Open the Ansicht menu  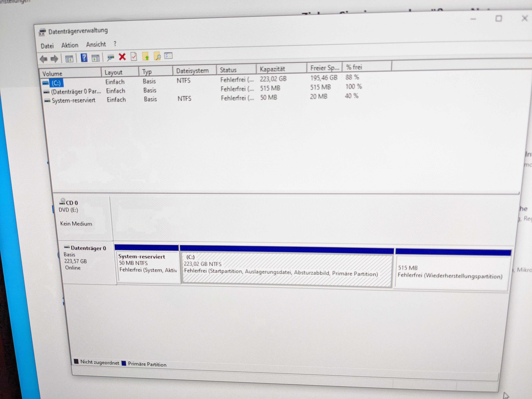[96, 44]
